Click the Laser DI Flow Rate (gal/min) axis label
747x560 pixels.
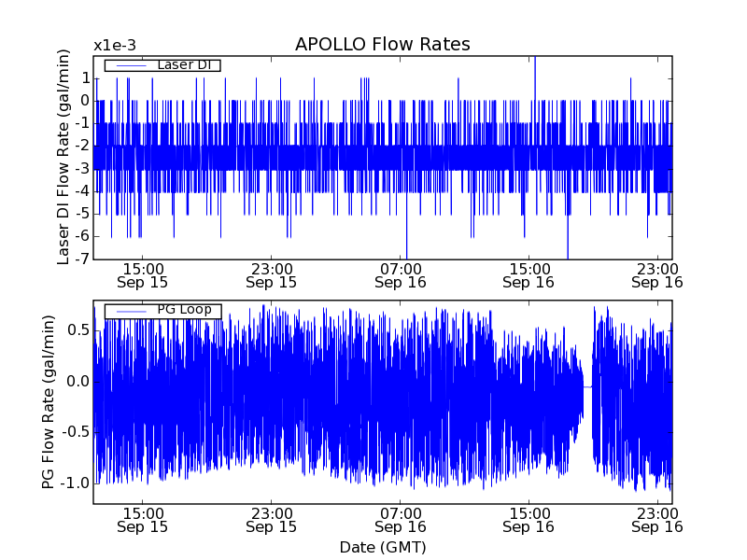point(63,157)
